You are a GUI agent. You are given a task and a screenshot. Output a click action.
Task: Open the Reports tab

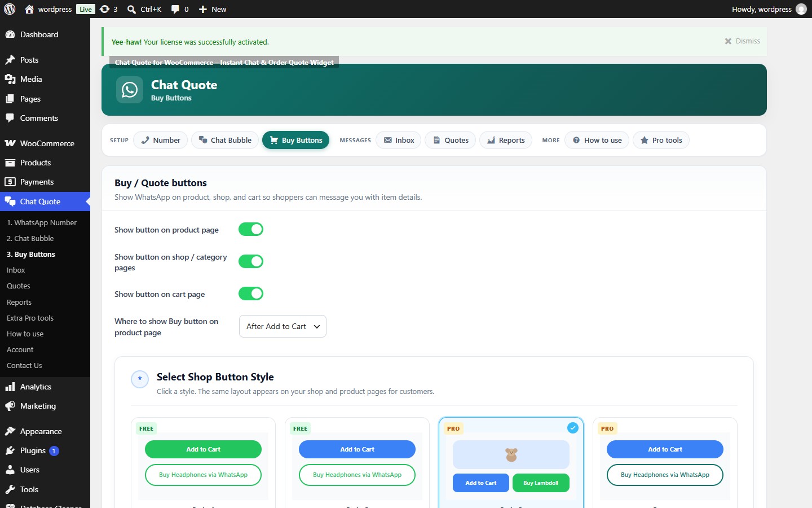[506, 140]
